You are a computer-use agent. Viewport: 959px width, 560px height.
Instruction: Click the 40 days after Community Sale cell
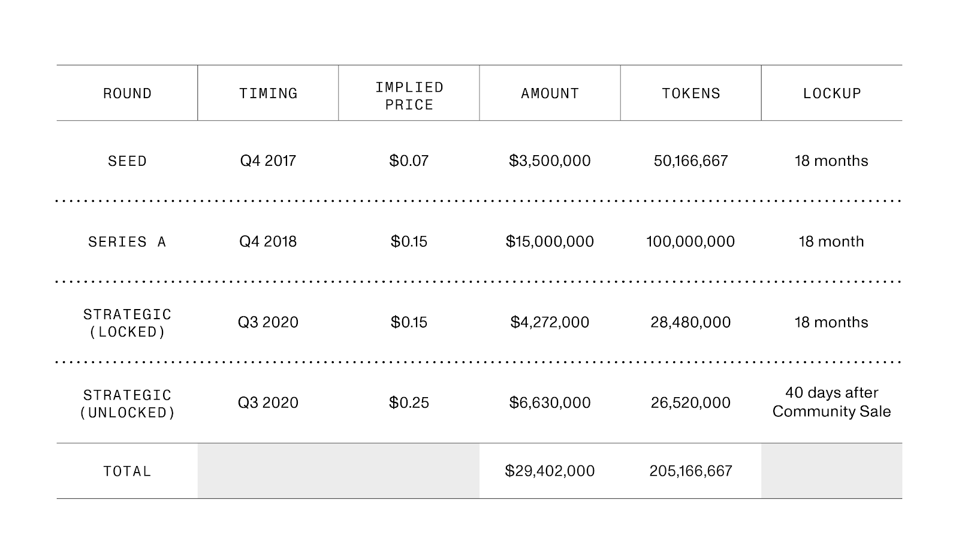[831, 402]
